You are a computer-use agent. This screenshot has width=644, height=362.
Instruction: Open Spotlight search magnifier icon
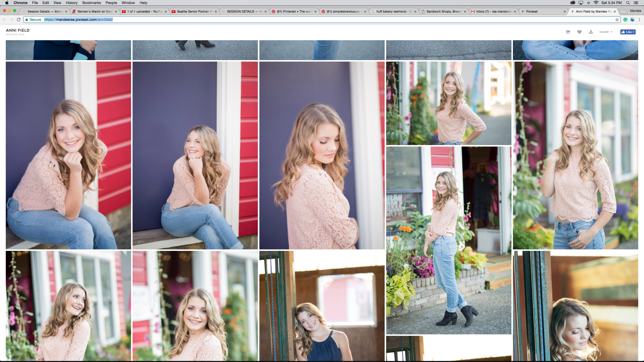[628, 3]
